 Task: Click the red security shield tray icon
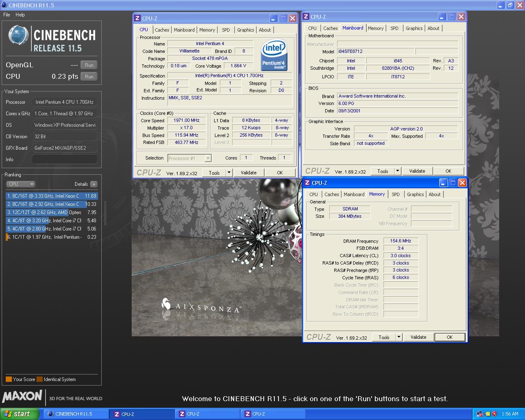(494, 414)
